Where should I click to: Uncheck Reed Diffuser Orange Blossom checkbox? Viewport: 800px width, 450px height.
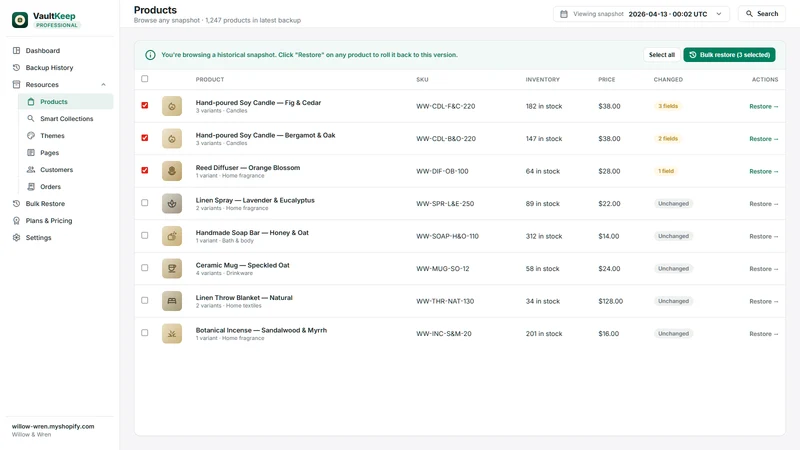(145, 170)
